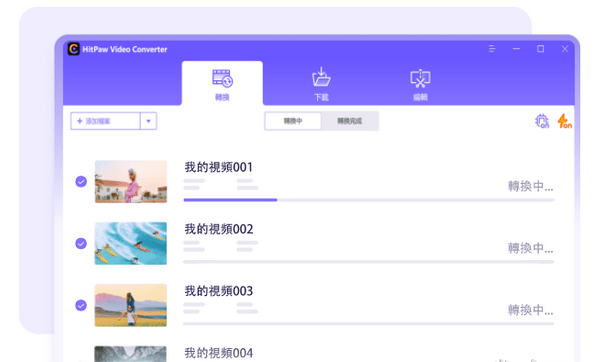This screenshot has width=595, height=362.
Task: Toggle the lightning speed-boost icon
Action: pyautogui.click(x=564, y=121)
